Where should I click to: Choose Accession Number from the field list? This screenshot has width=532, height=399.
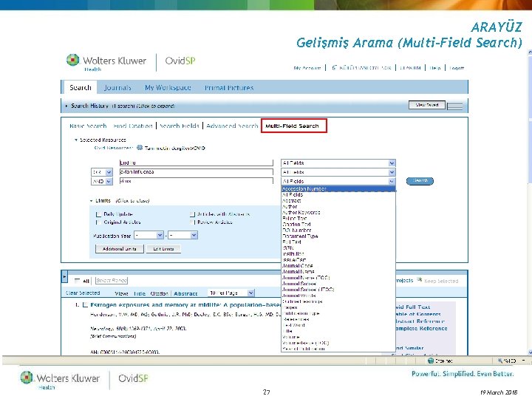[338, 188]
